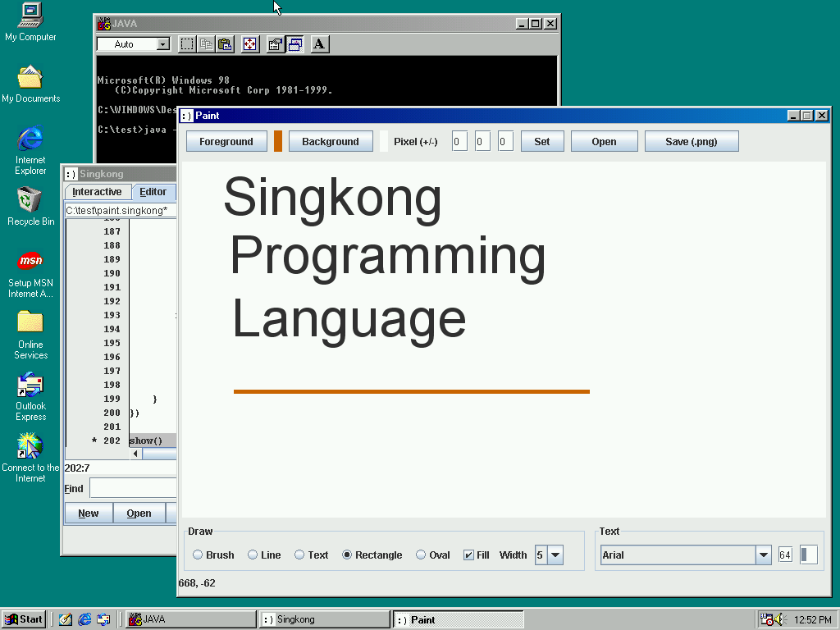Switch to the Interactive tab in Singkong
Viewport: 840px width, 630px height.
click(97, 192)
